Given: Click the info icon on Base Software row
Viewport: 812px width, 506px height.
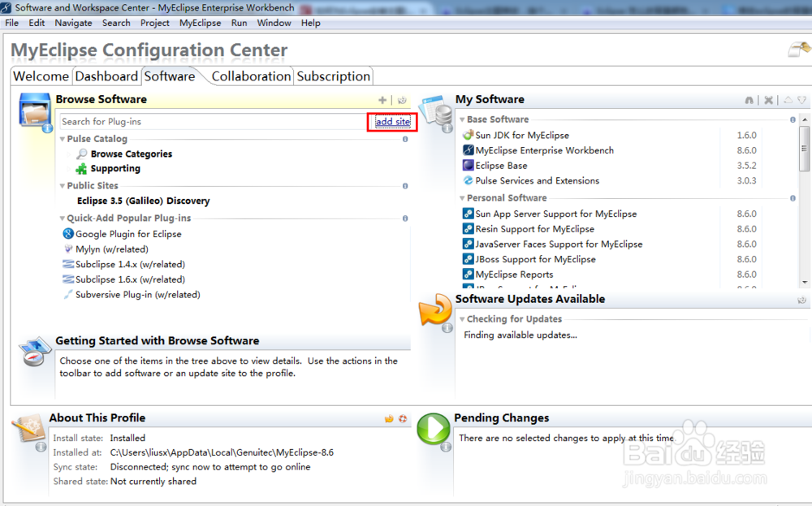Looking at the screenshot, I should pos(793,119).
